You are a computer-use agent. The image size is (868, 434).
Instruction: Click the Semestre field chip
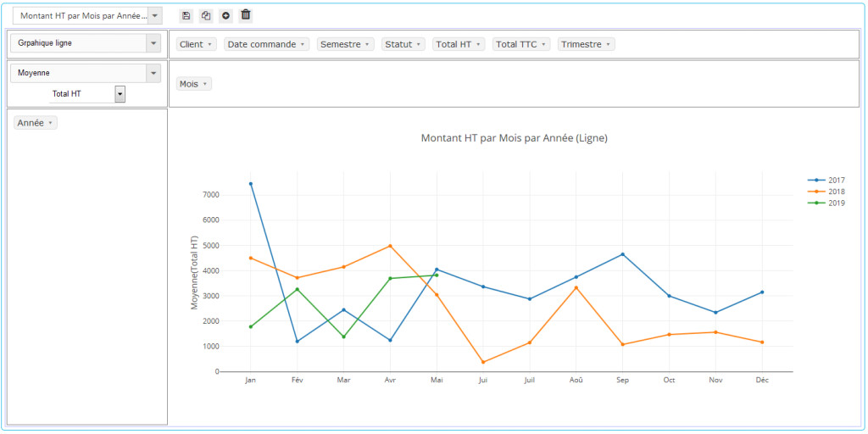[x=345, y=44]
